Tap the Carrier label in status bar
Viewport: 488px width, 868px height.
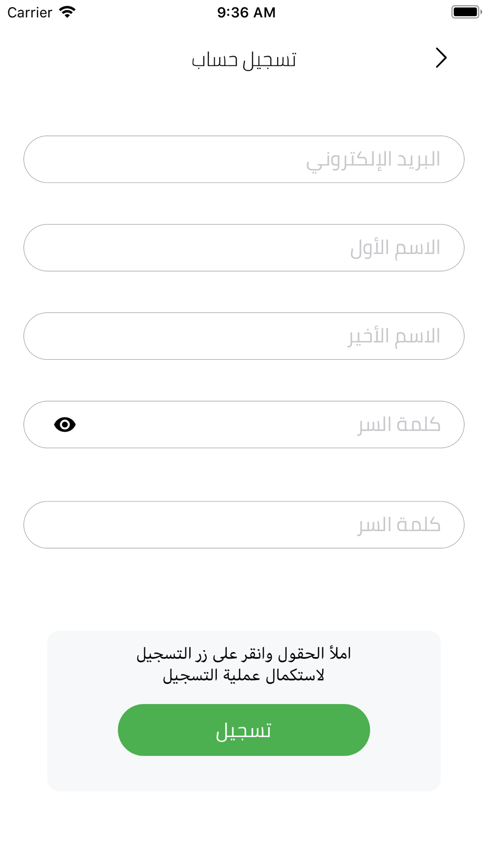click(x=30, y=12)
